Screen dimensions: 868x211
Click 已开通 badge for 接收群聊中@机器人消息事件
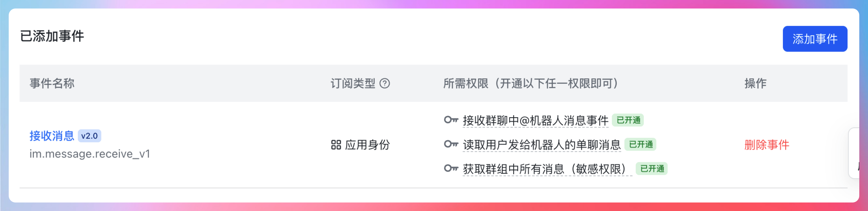[628, 120]
